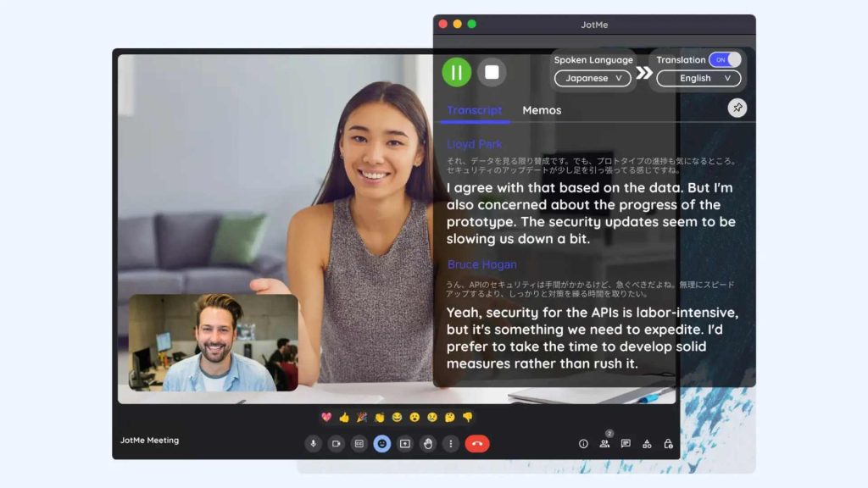The image size is (868, 488).
Task: Send the thumbs up reaction
Action: (x=344, y=417)
